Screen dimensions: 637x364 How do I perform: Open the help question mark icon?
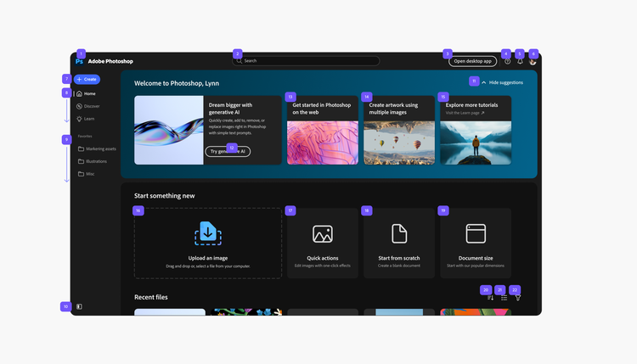point(507,61)
